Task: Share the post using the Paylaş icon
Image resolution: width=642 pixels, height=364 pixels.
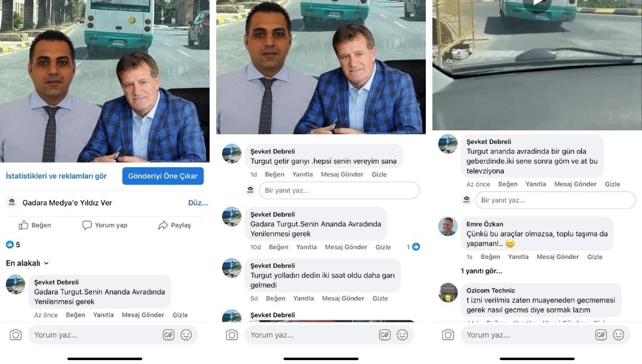Action: 163,225
